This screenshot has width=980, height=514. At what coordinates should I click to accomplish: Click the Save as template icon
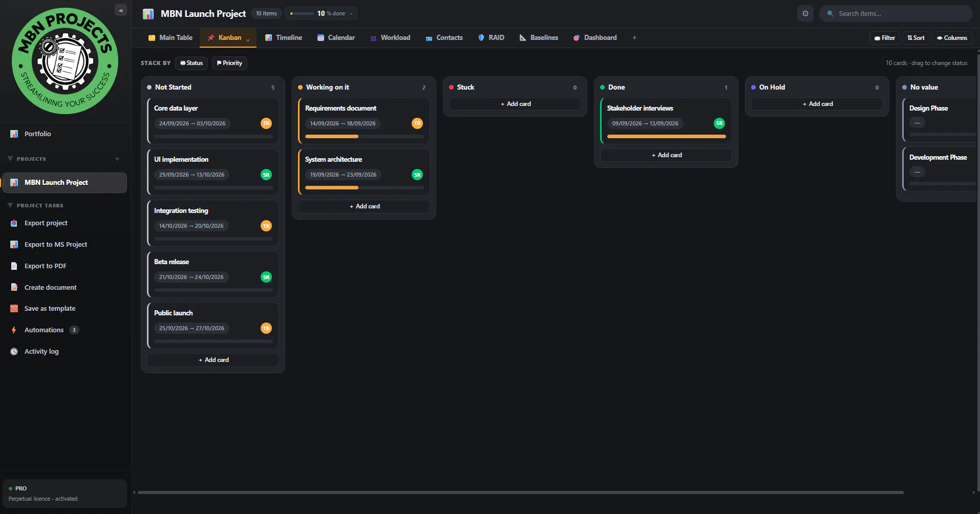pos(14,309)
